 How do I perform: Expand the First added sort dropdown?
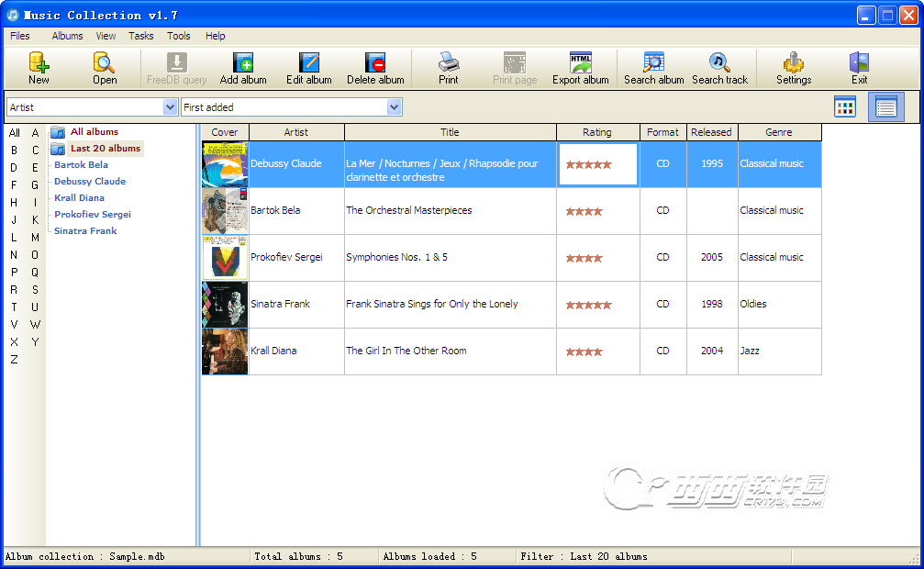tap(395, 107)
